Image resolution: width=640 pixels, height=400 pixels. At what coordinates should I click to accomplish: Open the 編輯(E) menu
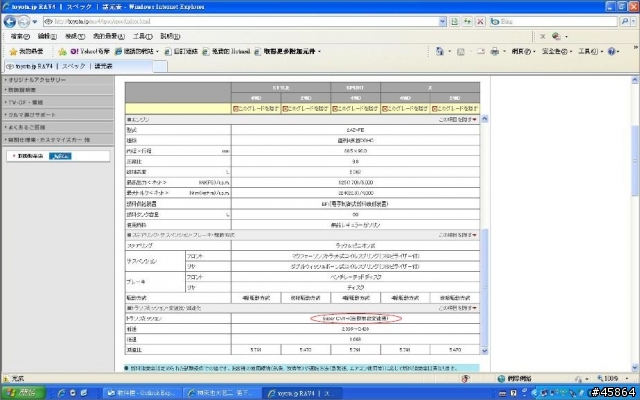click(47, 36)
